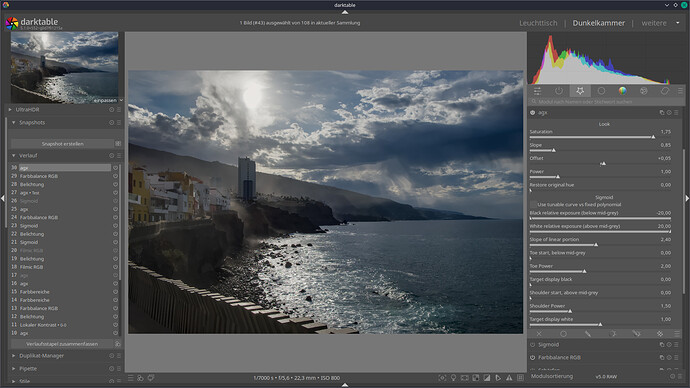Screen dimensions: 690x388
Task: Collapse right panel with edge arrow
Action: click(x=687, y=198)
